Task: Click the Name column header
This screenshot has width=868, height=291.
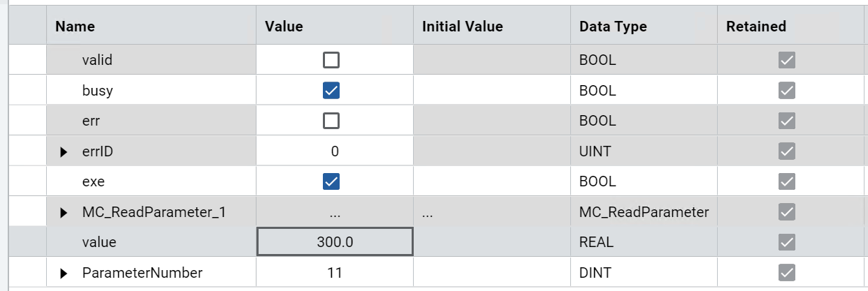Action: tap(75, 27)
